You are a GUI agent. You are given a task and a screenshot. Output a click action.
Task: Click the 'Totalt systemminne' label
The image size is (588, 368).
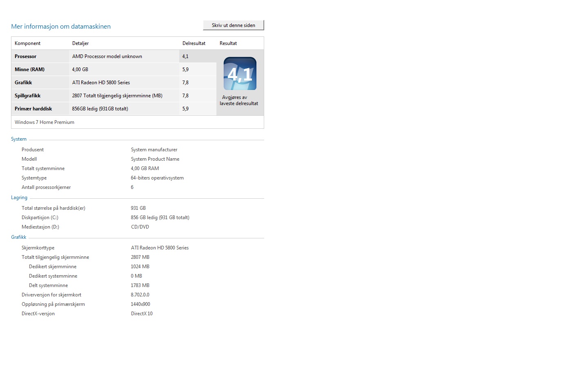43,168
